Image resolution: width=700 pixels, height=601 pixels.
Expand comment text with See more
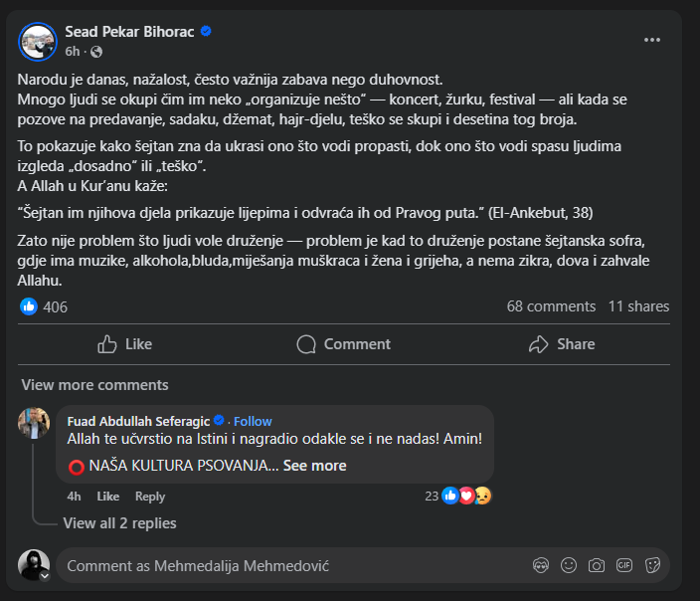pyautogui.click(x=315, y=466)
